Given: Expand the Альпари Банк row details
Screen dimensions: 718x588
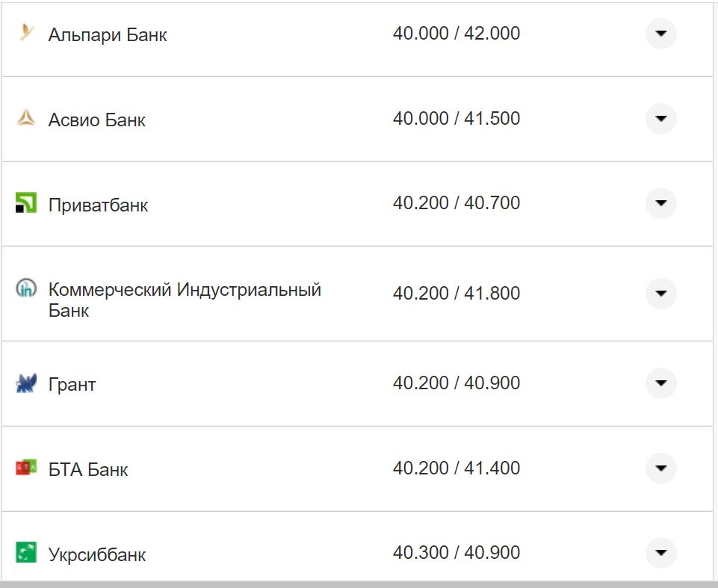Looking at the screenshot, I should 660,34.
